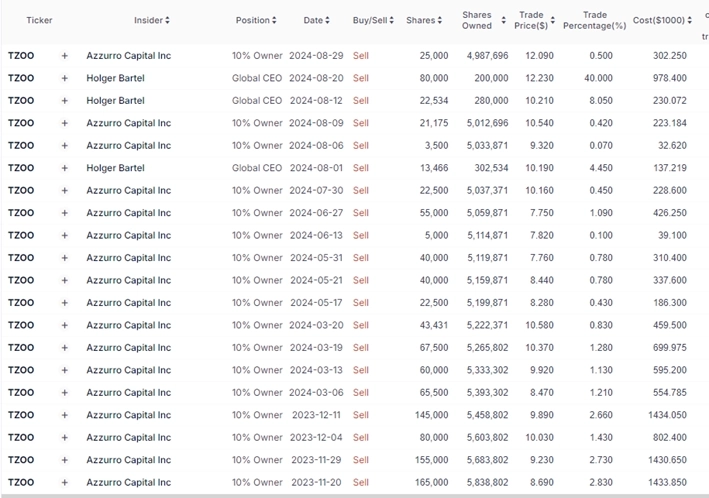Click the sort arrows beside the Insider header
Image resolution: width=709 pixels, height=498 pixels.
coord(167,20)
